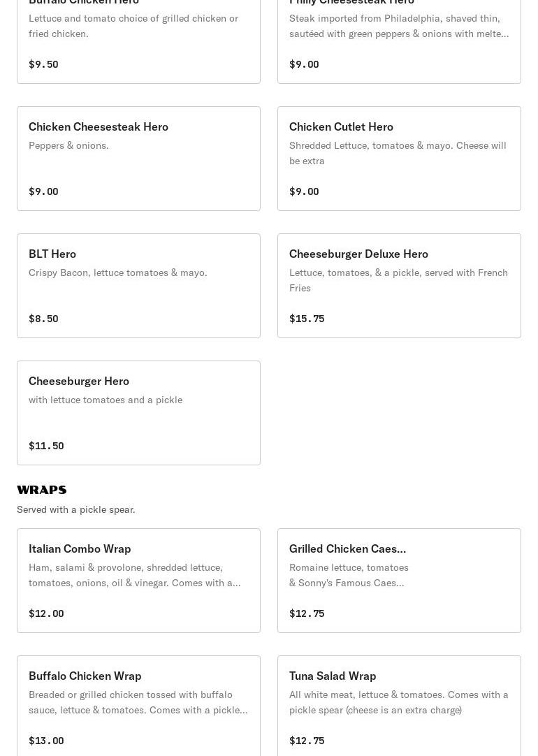
Task: Add the BLT Hero to order
Action: 138,286
